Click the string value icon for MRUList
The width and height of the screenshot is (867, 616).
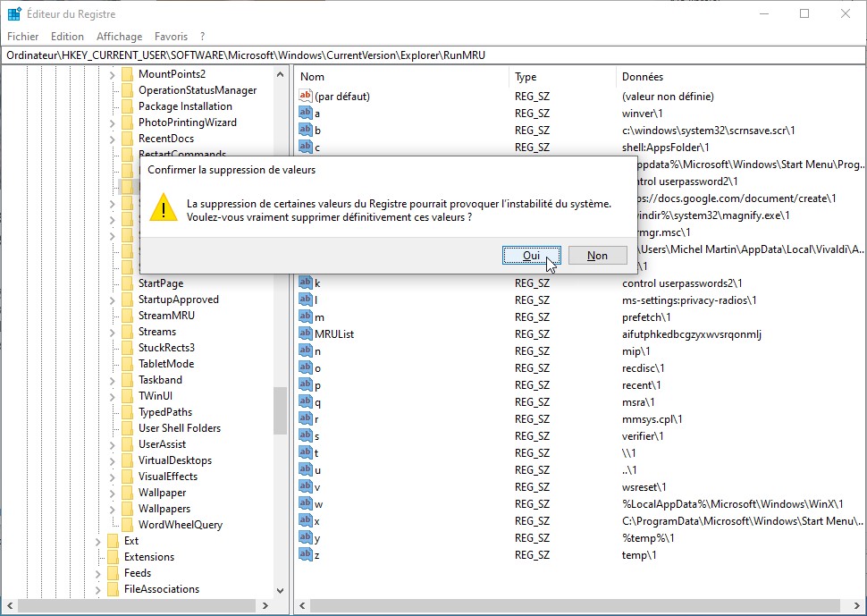coord(306,333)
